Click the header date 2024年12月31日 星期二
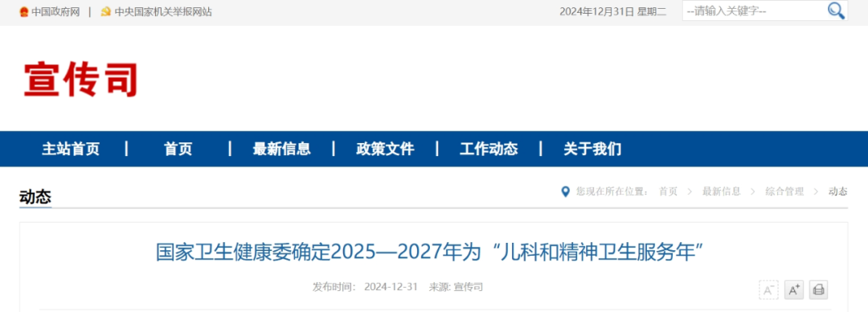 pos(612,11)
